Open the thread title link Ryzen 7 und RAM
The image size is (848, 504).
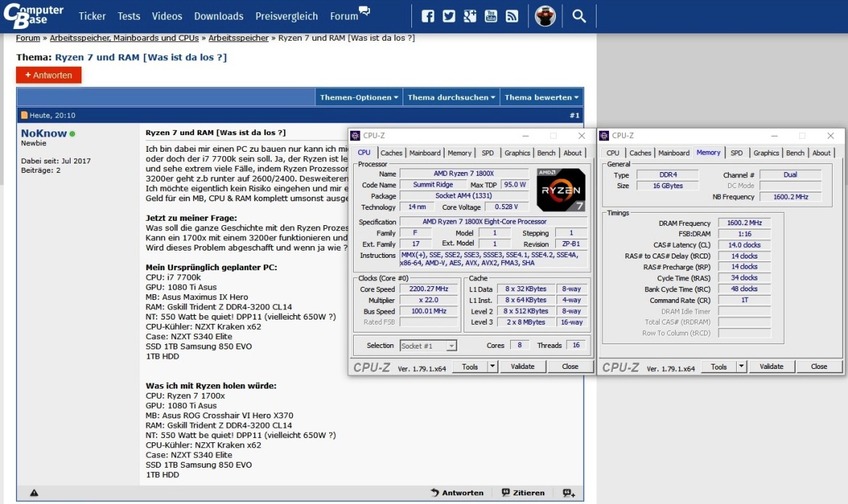click(x=141, y=57)
